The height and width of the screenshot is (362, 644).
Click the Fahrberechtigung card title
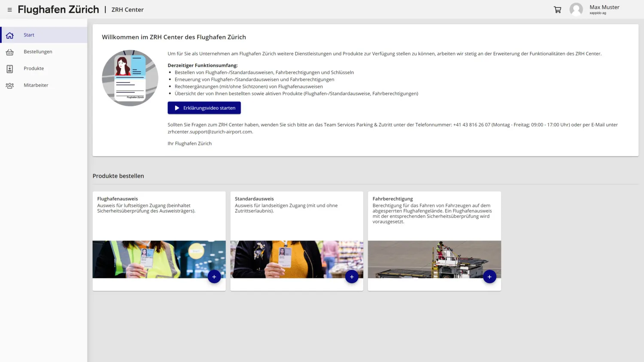pos(393,199)
